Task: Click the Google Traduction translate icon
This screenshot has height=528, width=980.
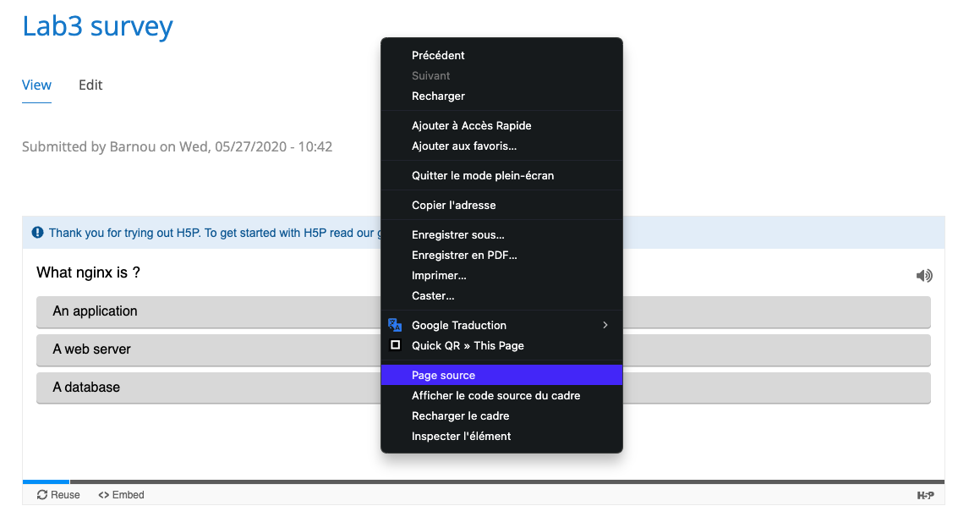Action: pos(394,325)
